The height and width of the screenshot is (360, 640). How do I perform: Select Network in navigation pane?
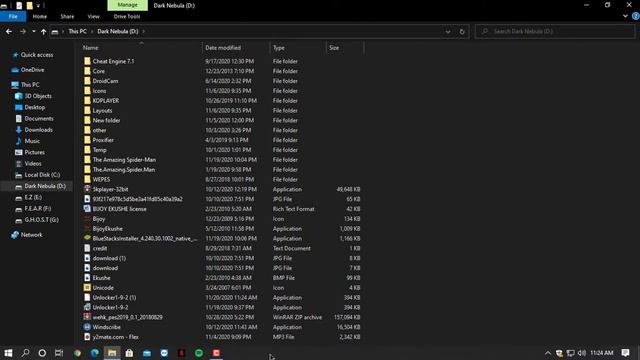pyautogui.click(x=31, y=235)
